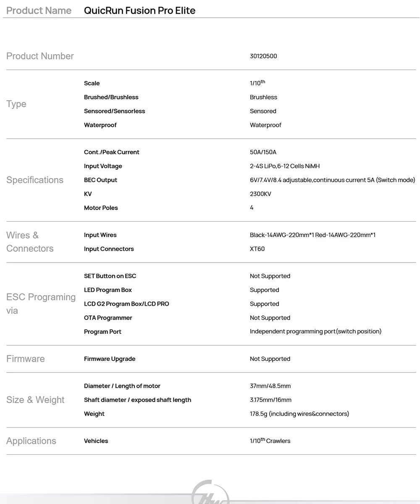Click the Hobbywing logo at page bottom
The width and height of the screenshot is (420, 504).
[x=210, y=493]
